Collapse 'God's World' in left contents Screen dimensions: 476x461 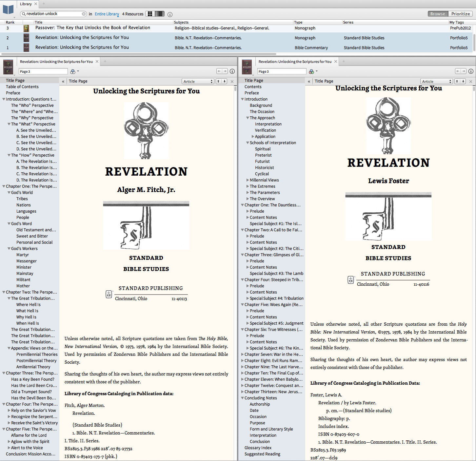(9, 193)
